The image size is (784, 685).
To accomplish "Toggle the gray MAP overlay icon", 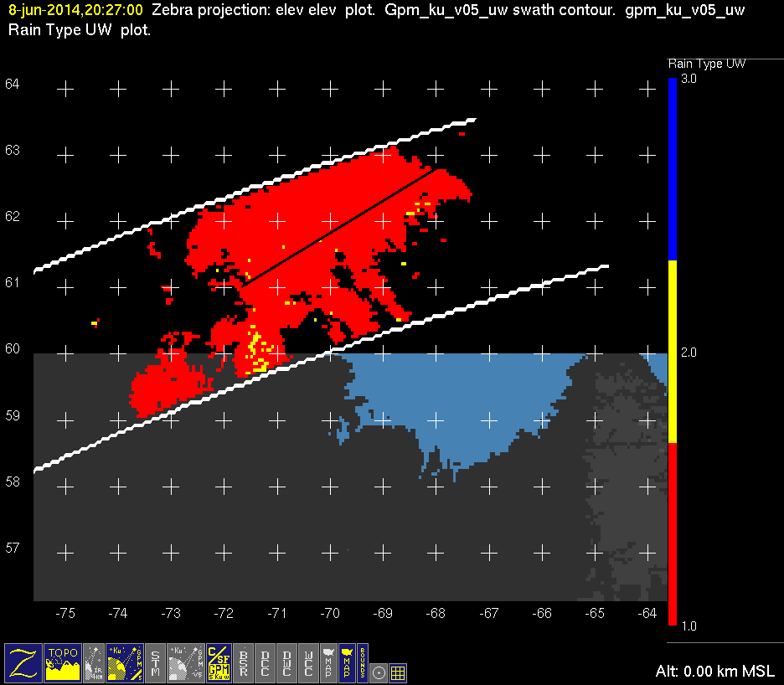I will [328, 662].
